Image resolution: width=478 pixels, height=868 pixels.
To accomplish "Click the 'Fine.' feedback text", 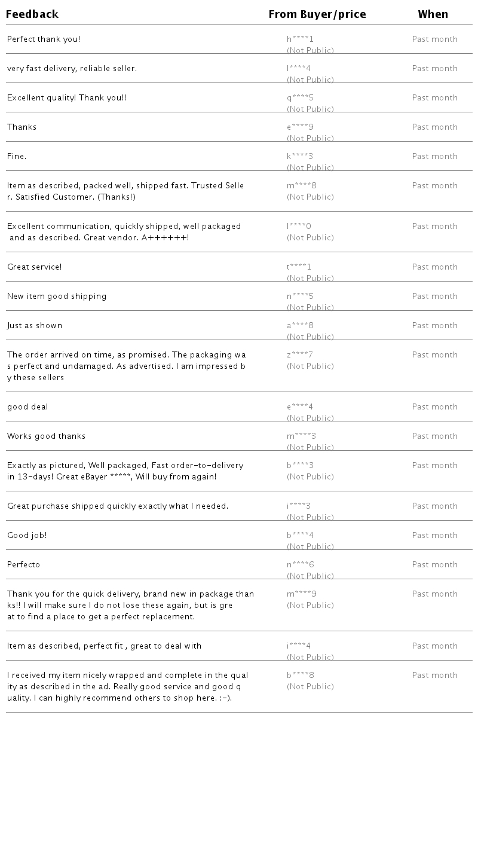I will [x=17, y=157].
